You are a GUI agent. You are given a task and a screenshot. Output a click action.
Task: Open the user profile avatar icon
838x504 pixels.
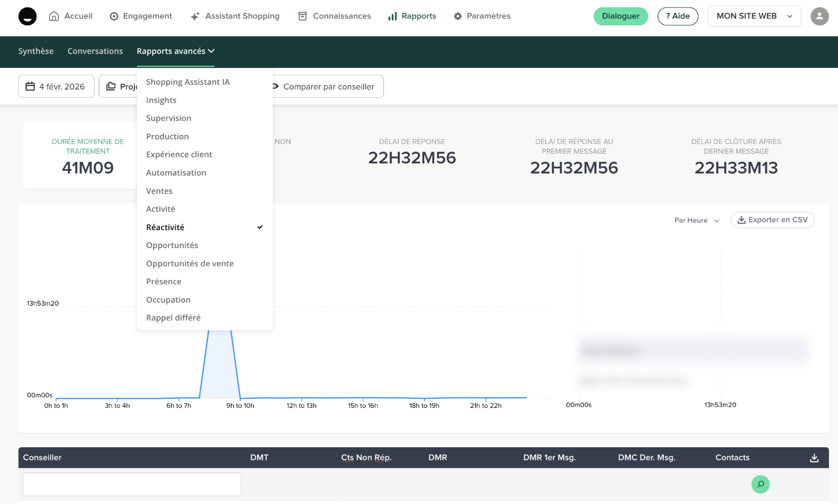[x=819, y=16]
